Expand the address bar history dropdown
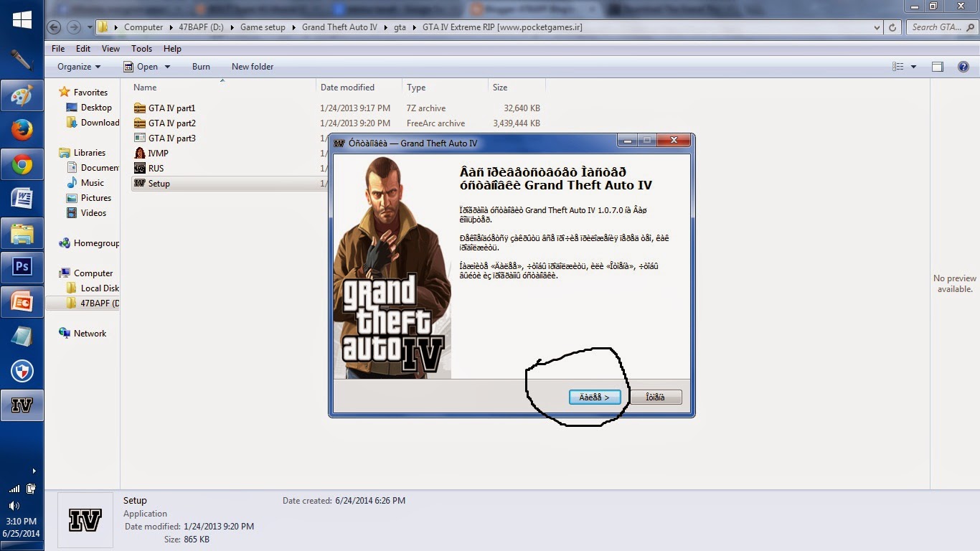 coord(877,27)
